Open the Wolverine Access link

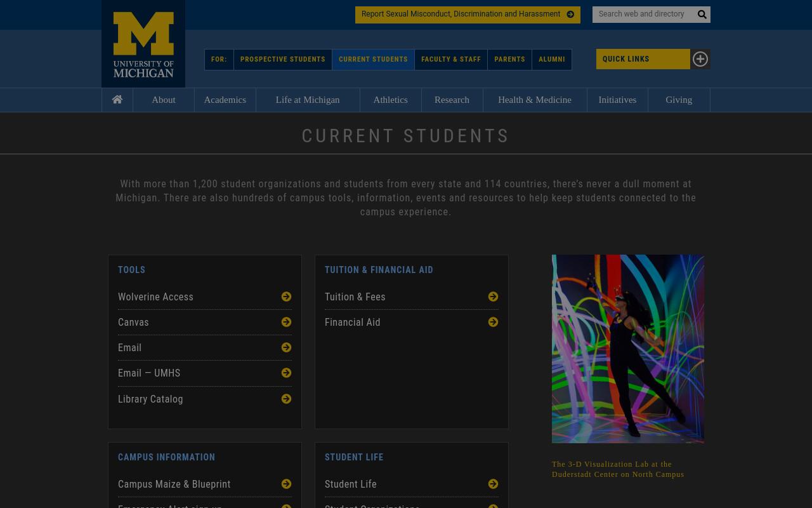[205, 297]
